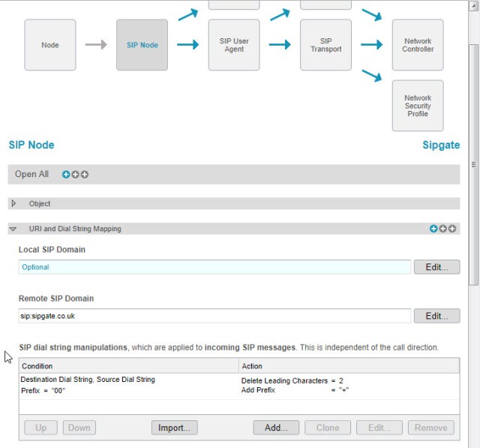Open the Network Security Profile diagram box
Viewport: 480px width, 448px height.
418,106
